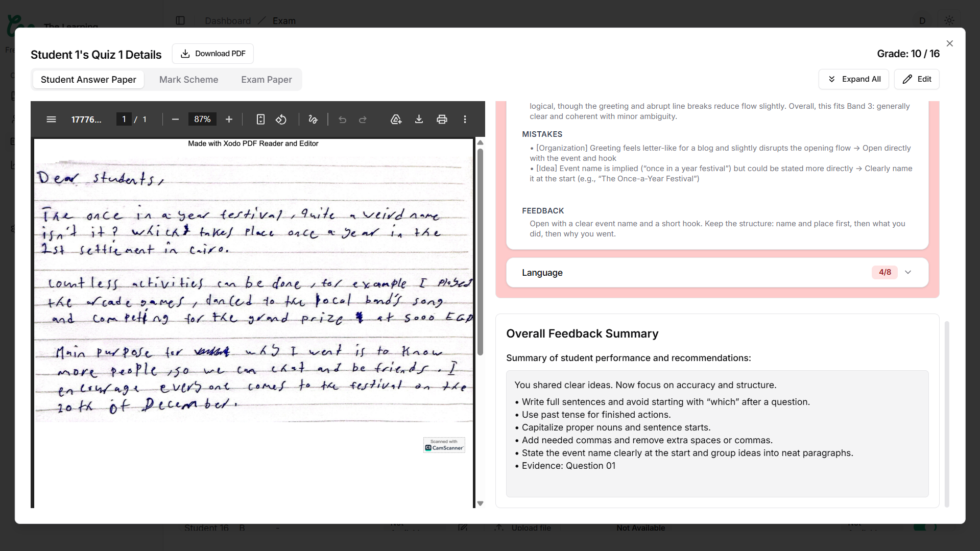Redo the PDF annotation

click(x=363, y=119)
